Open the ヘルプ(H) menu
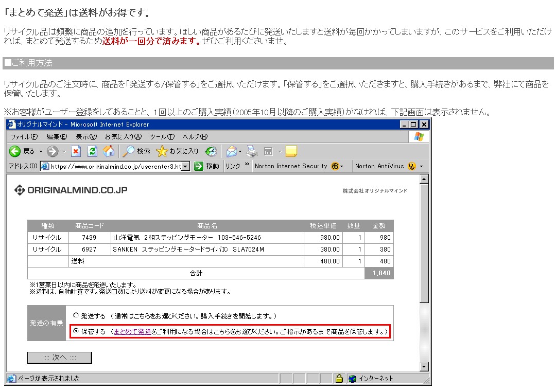 coord(195,136)
